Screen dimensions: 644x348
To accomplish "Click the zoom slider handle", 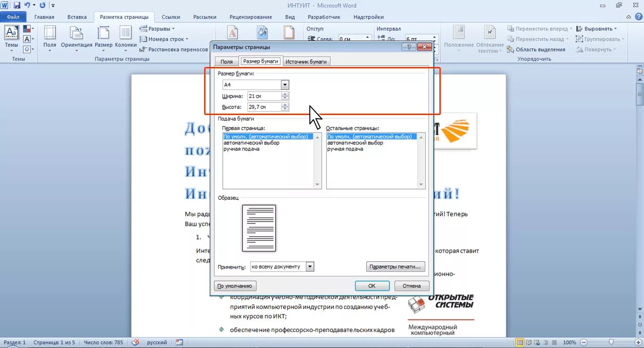I will click(611, 342).
